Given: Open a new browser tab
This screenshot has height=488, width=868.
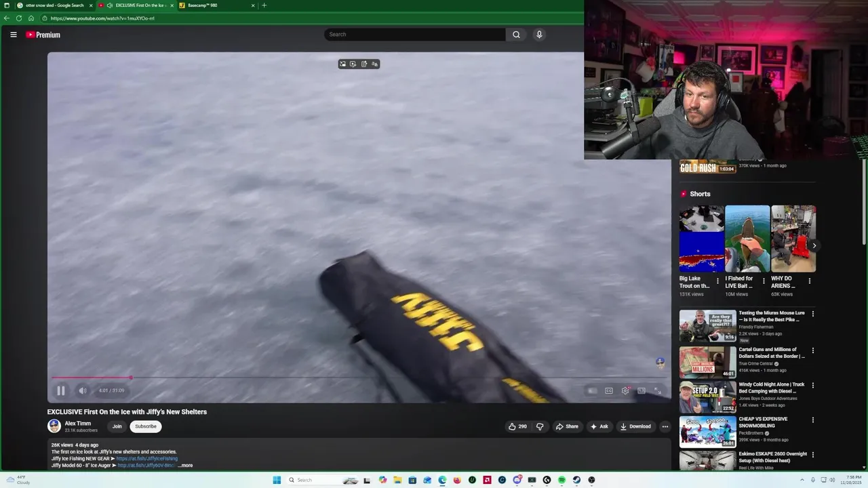Looking at the screenshot, I should (264, 5).
